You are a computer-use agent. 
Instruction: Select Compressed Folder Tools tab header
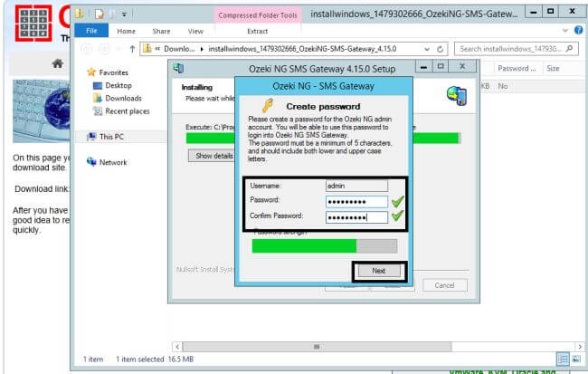tap(258, 15)
